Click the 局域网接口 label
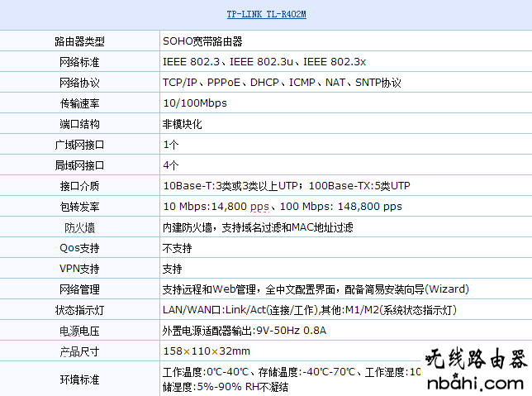 click(x=79, y=165)
